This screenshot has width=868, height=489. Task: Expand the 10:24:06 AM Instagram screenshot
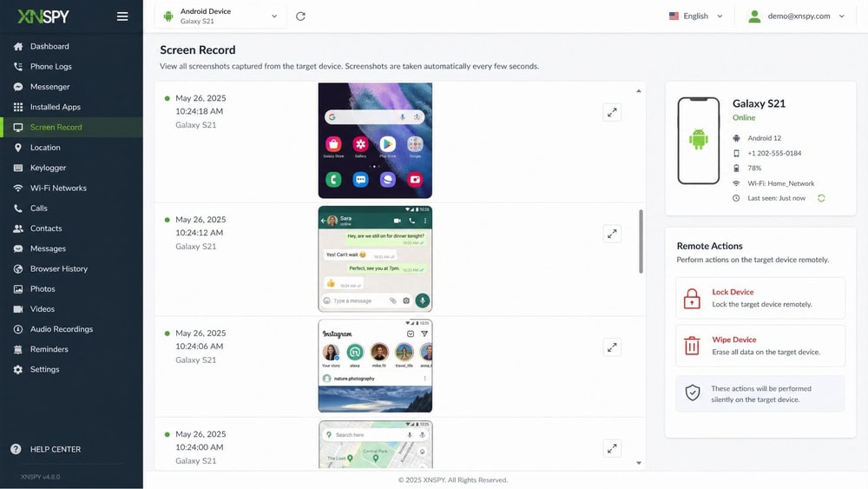tap(612, 347)
